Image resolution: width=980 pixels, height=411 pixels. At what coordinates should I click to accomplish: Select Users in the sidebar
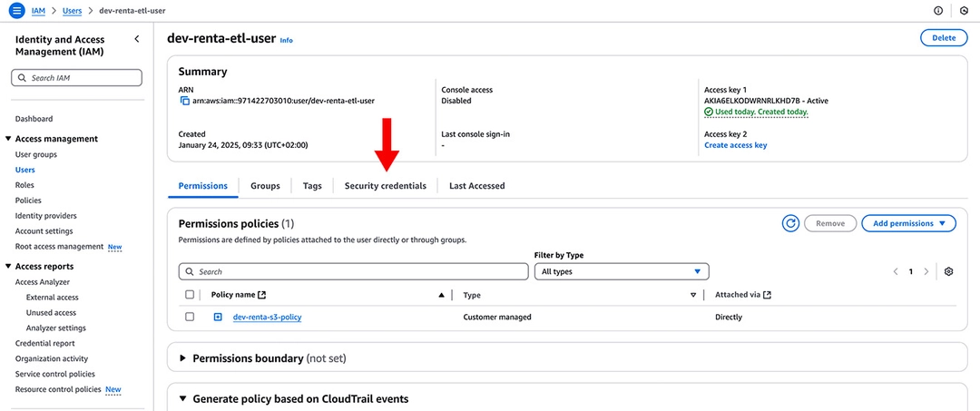tap(25, 170)
